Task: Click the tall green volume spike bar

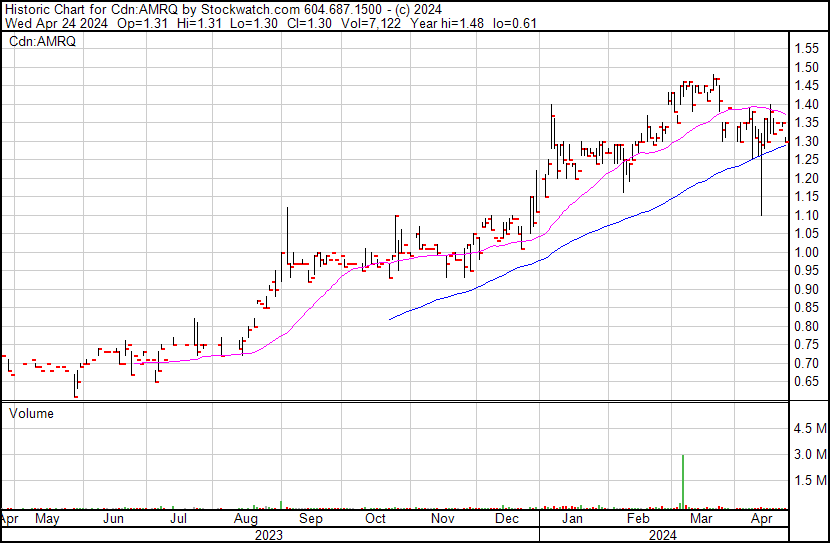Action: point(682,481)
